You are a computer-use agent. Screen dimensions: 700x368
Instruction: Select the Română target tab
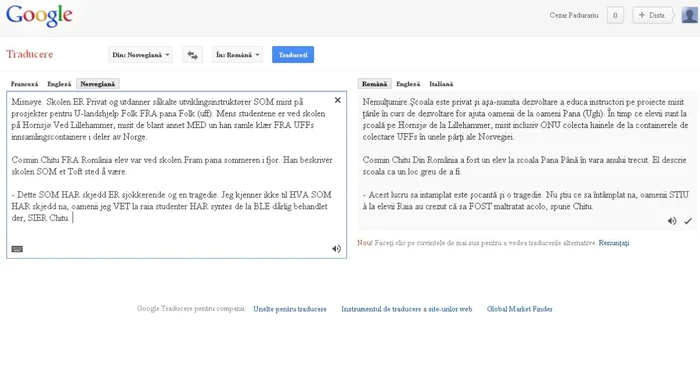pos(374,84)
